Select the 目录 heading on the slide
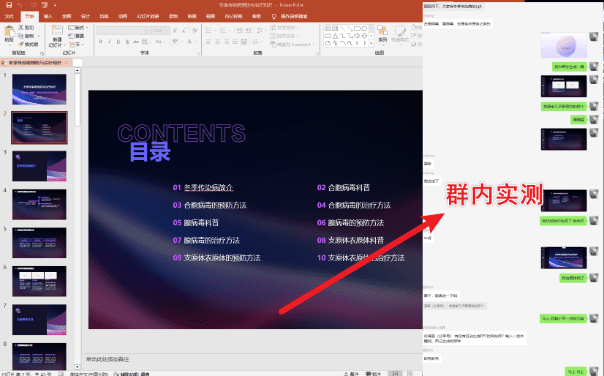Image resolution: width=604 pixels, height=376 pixels. (150, 152)
